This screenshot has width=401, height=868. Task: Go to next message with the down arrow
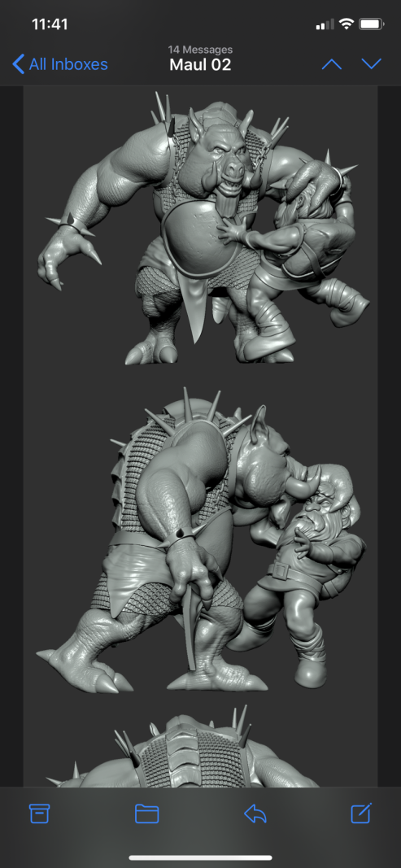tap(372, 64)
